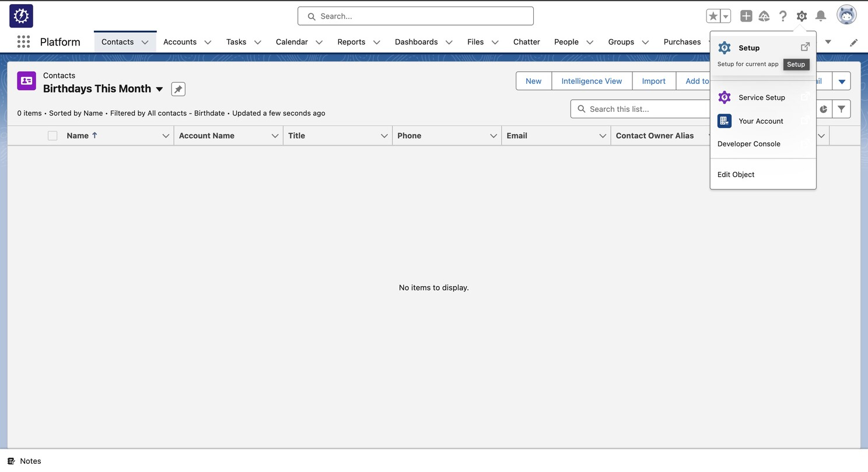The width and height of the screenshot is (868, 472).
Task: Expand the Account Name column menu
Action: click(x=275, y=136)
